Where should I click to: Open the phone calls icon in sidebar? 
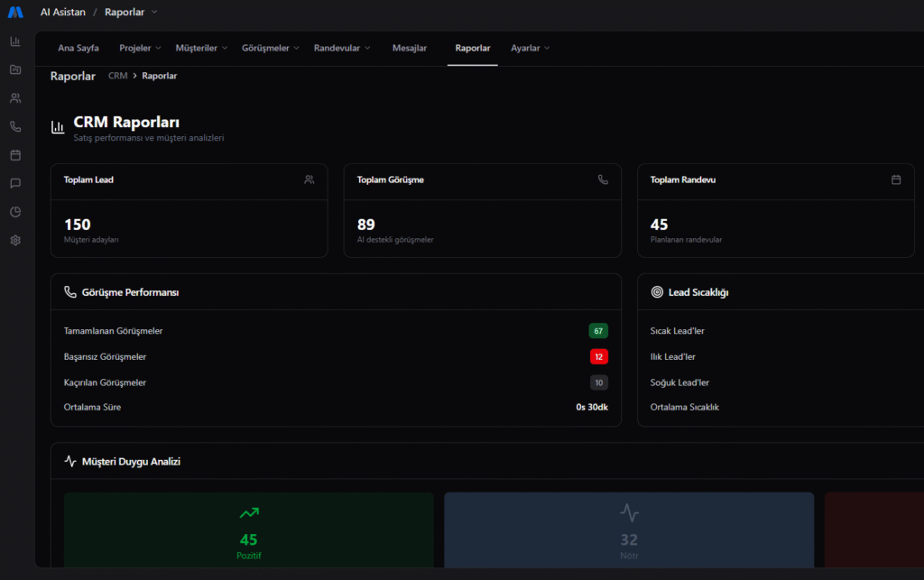(x=15, y=126)
